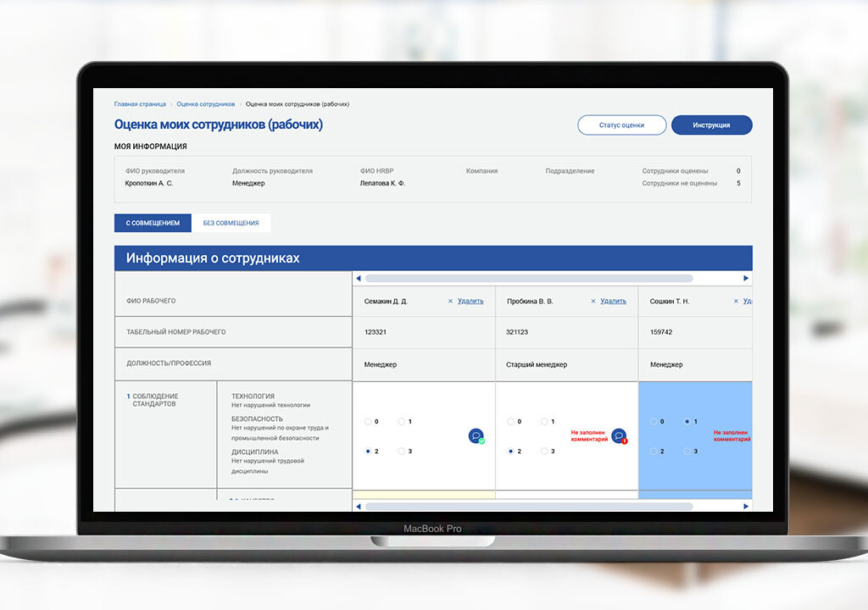The width and height of the screenshot is (868, 610).
Task: Click employee name Семакин Д. Д.
Action: [x=386, y=301]
